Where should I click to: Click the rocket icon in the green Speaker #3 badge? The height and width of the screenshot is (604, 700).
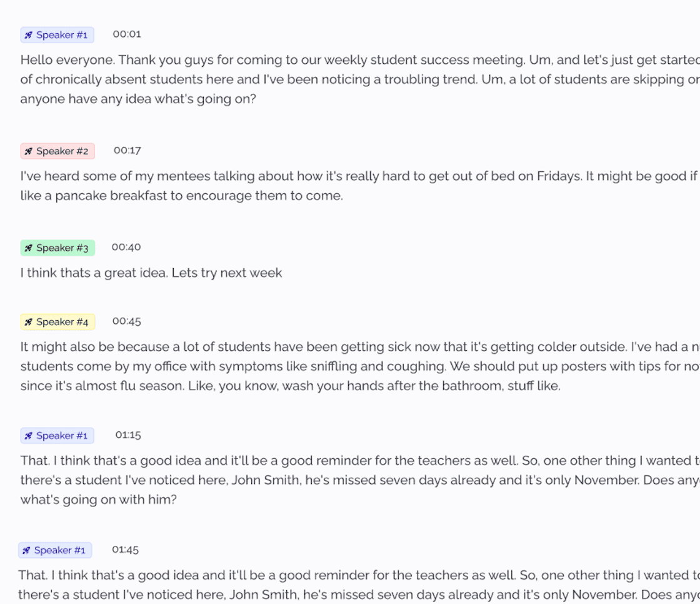29,248
